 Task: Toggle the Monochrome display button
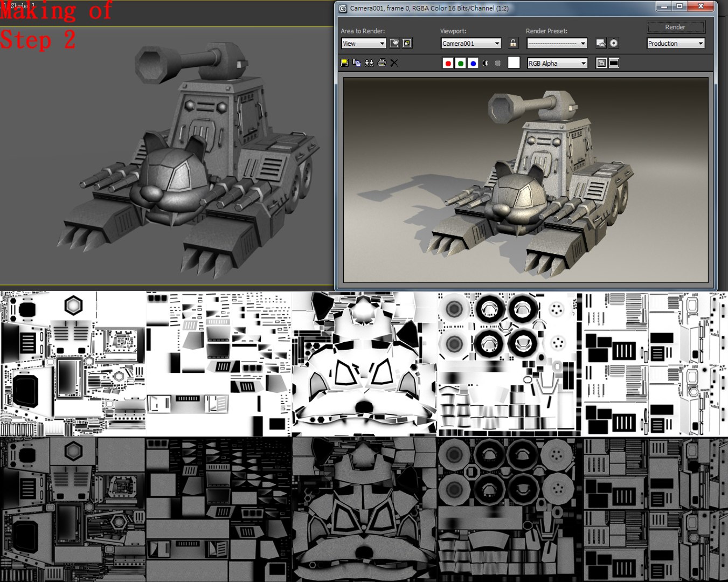498,63
